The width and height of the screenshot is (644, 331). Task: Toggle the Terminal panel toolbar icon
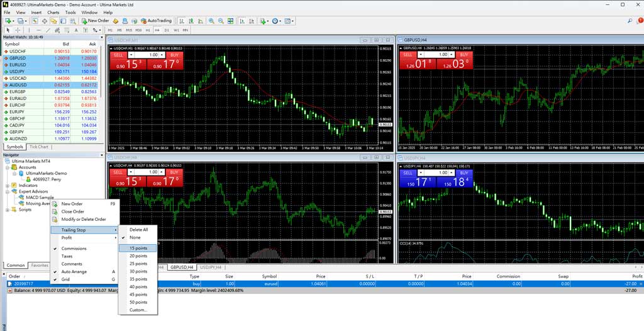64,21
